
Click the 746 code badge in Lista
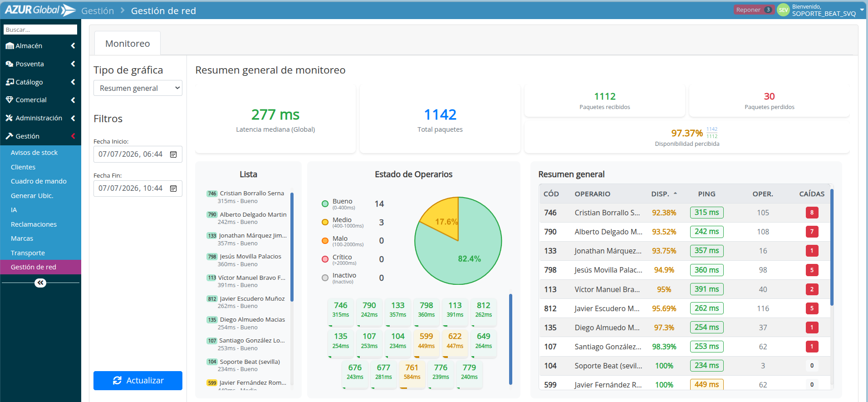212,194
